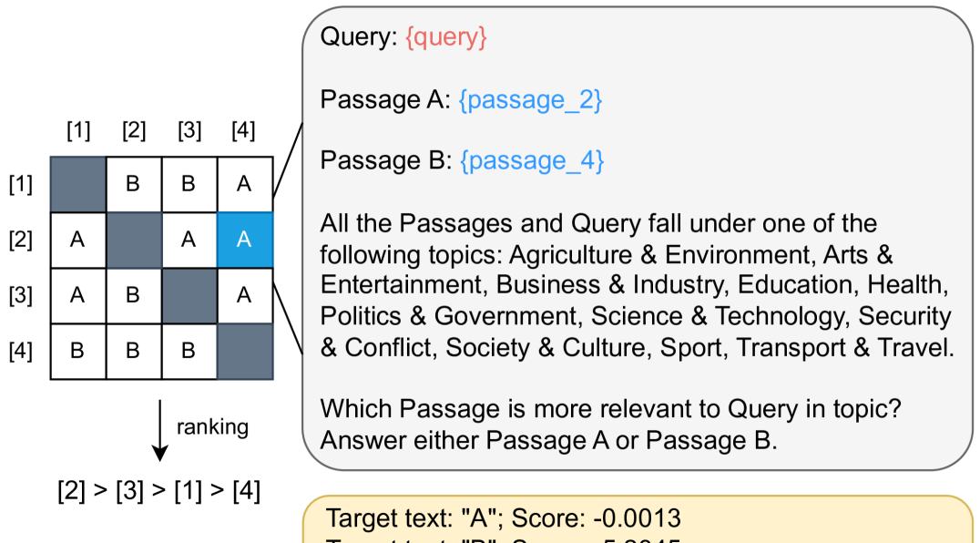This screenshot has height=543, width=980.
Task: Select column header [4] above the matrix
Action: click(243, 132)
